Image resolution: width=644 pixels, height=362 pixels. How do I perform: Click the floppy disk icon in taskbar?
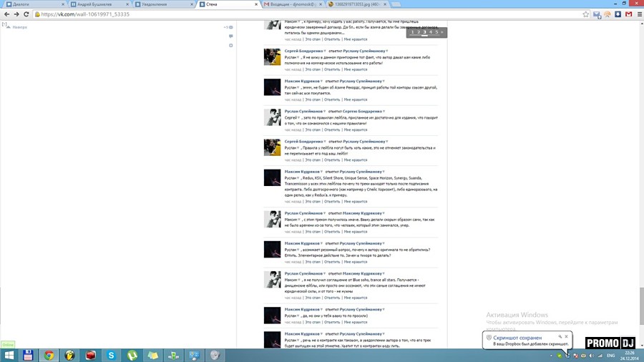28,355
